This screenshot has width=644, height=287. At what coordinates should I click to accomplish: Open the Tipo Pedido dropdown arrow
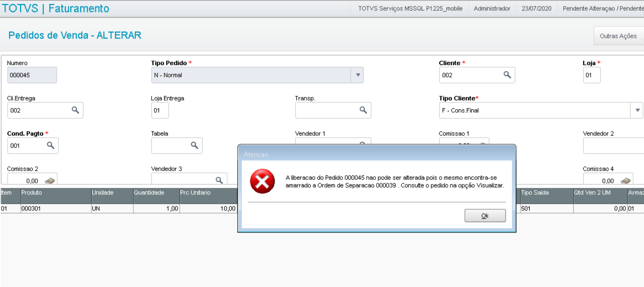(x=358, y=75)
